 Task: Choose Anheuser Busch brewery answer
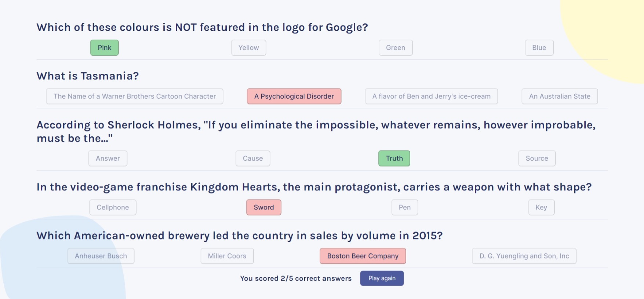101,256
